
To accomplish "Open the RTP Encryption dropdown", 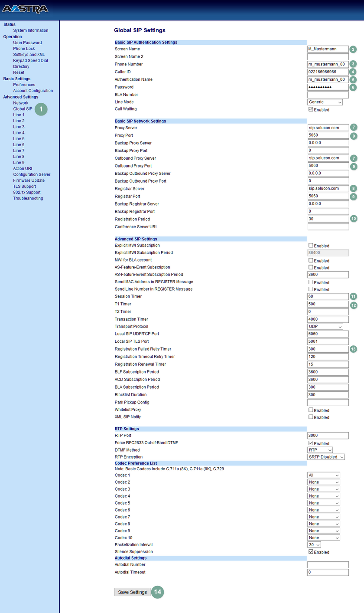I will [x=326, y=457].
